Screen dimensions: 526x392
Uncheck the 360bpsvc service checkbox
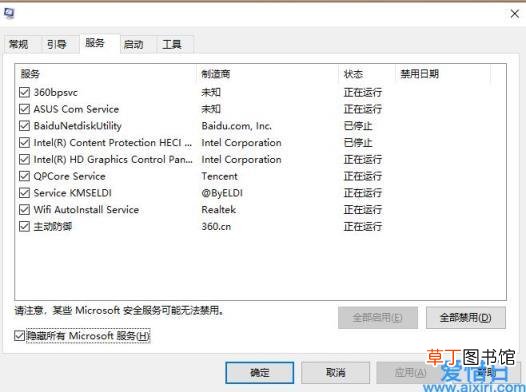pos(24,92)
